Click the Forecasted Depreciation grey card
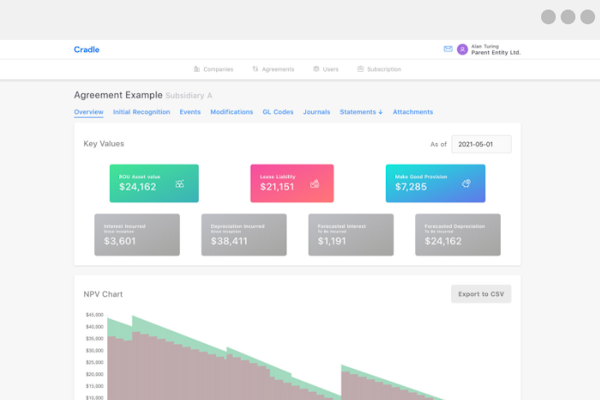 click(457, 234)
